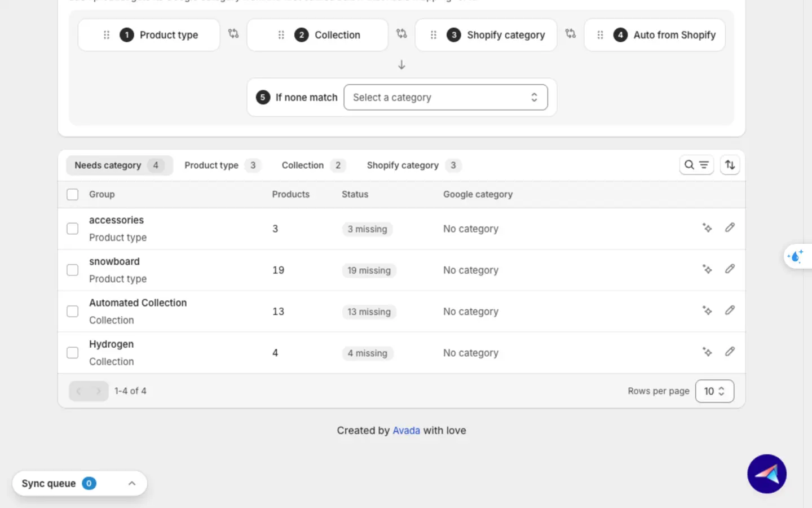Expand the Sync queue panel
The width and height of the screenshot is (812, 508).
click(x=132, y=483)
